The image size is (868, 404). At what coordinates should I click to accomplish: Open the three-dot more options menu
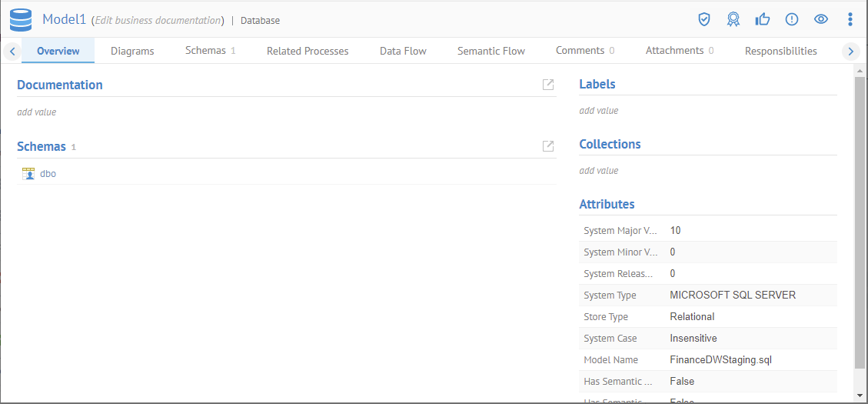coord(850,19)
